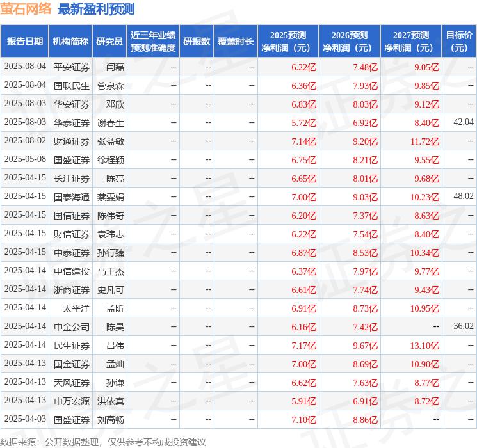Image resolution: width=477 pixels, height=448 pixels.
Task: Click analyst name 陈昊
Action: [115, 326]
